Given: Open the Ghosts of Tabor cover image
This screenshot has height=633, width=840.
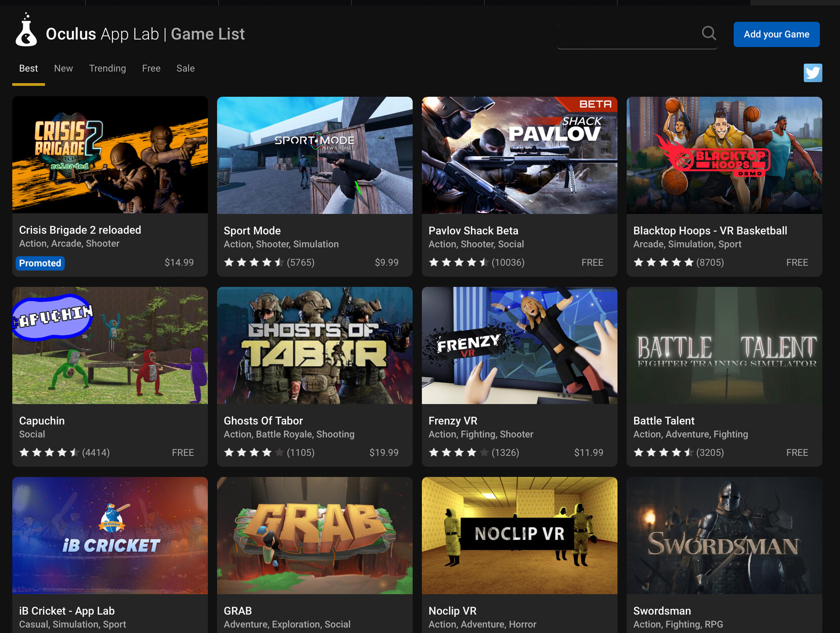Looking at the screenshot, I should point(315,345).
